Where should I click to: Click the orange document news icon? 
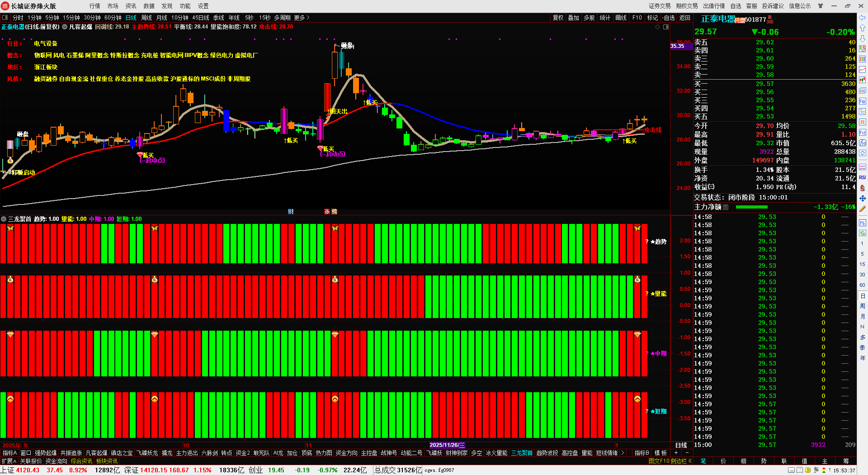(863, 122)
